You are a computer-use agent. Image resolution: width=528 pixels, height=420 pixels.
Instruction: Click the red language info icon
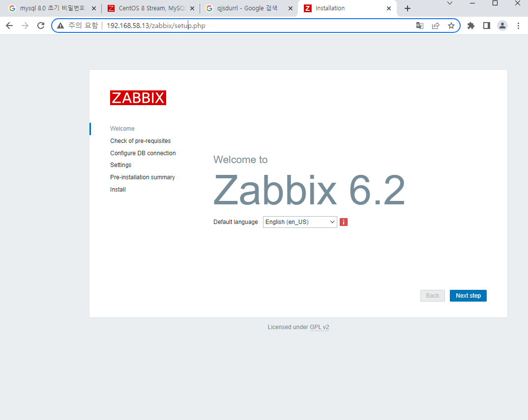click(344, 222)
